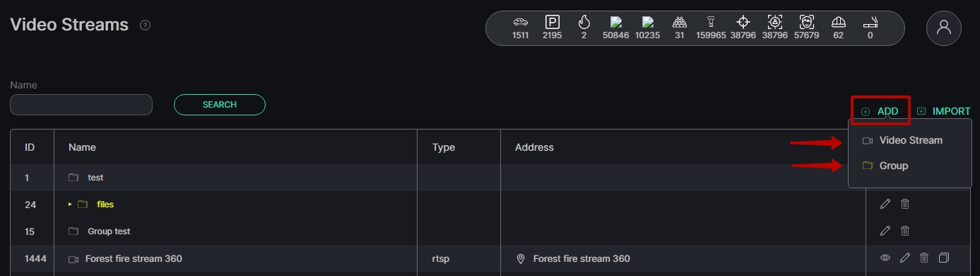The height and width of the screenshot is (276, 980).
Task: Select the hard hat helmet detection icon
Action: coord(838,22)
